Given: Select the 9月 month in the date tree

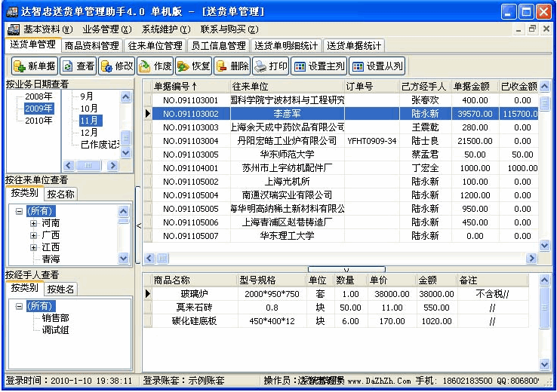Looking at the screenshot, I should coord(87,96).
